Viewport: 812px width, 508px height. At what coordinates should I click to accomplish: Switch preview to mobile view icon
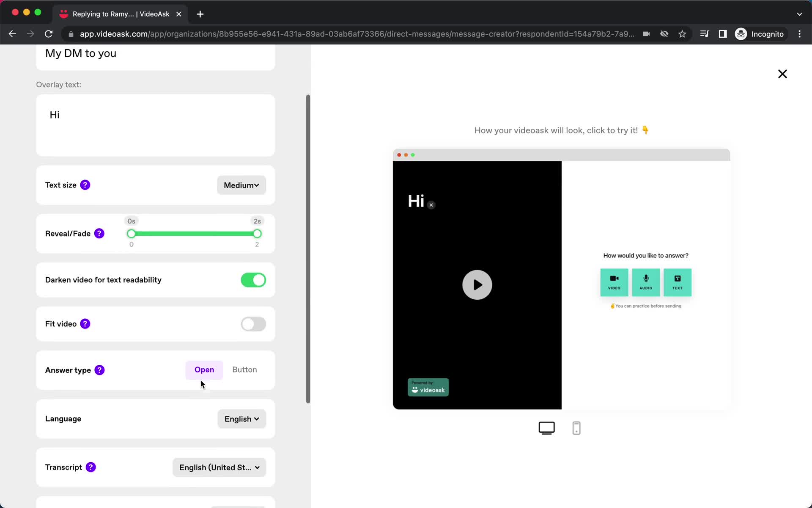[x=576, y=428]
